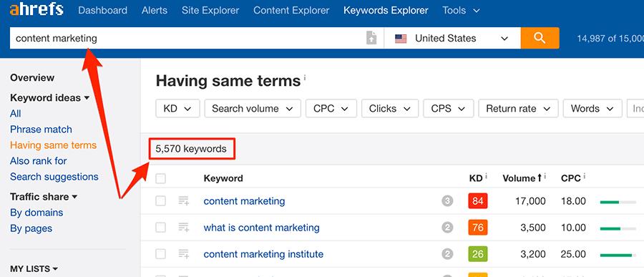Open traffic share By pages
644x277 pixels.
pos(31,228)
